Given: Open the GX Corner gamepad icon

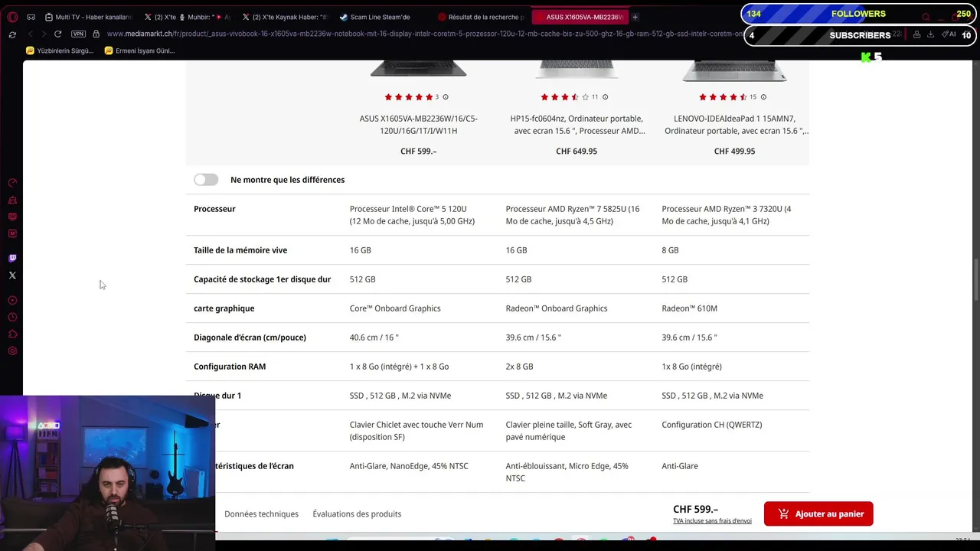Looking at the screenshot, I should tap(31, 17).
